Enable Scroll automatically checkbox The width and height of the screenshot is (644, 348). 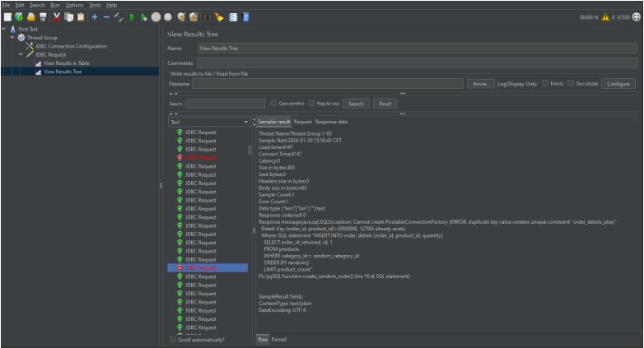click(x=173, y=339)
